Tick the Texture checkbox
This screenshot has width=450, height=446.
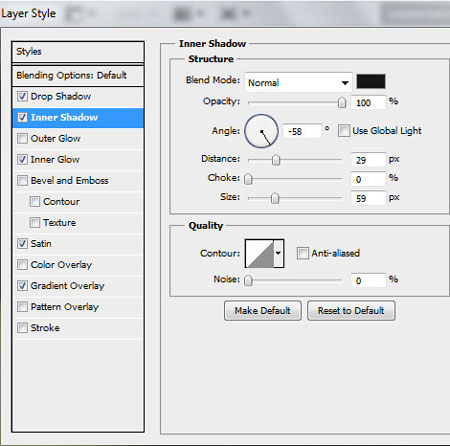35,223
